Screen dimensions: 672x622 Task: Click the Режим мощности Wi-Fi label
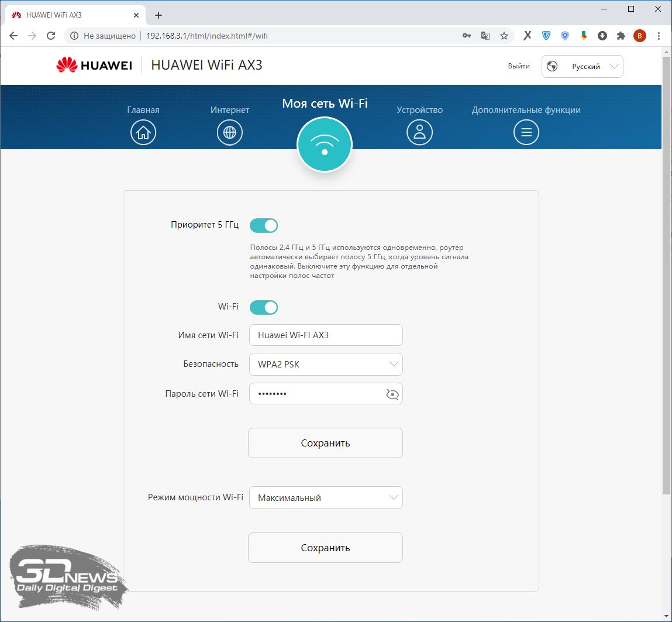(x=195, y=497)
